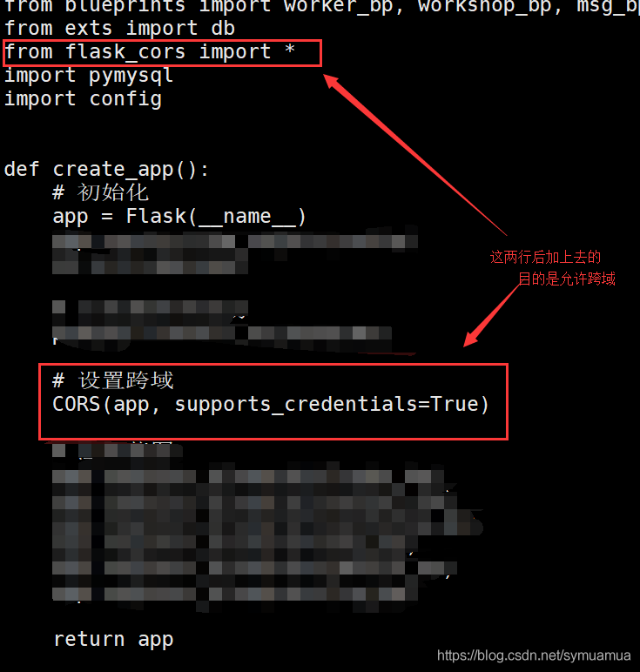
Task: Click the red annotation text '目的是允许跨域'
Action: 567,279
